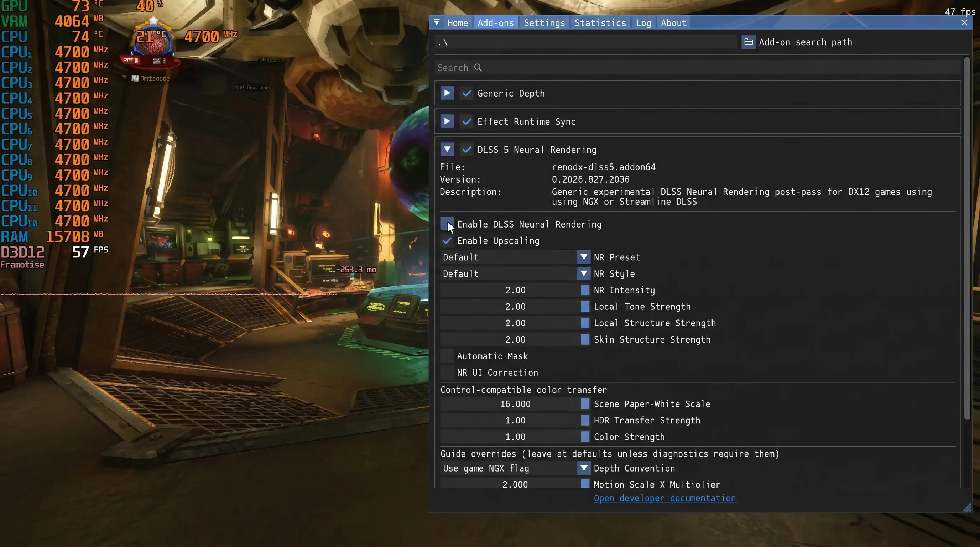The width and height of the screenshot is (980, 547).
Task: Click the Guide overrides heading text
Action: click(609, 454)
